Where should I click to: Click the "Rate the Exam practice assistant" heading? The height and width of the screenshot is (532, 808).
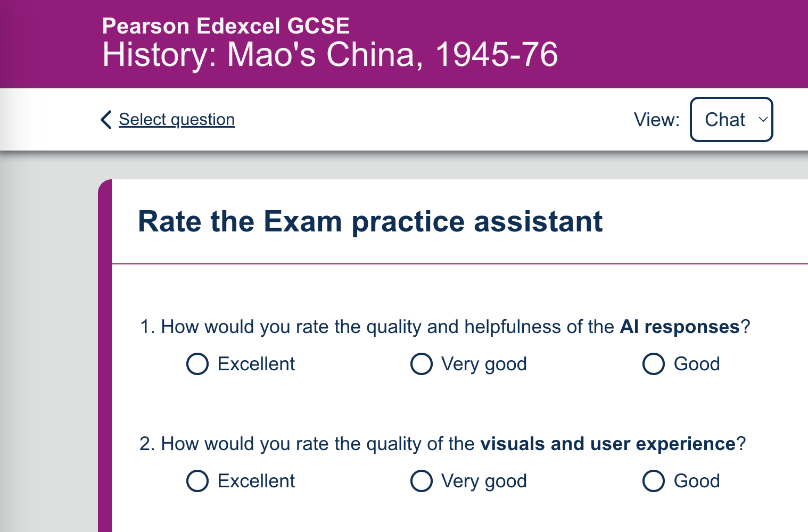point(370,221)
